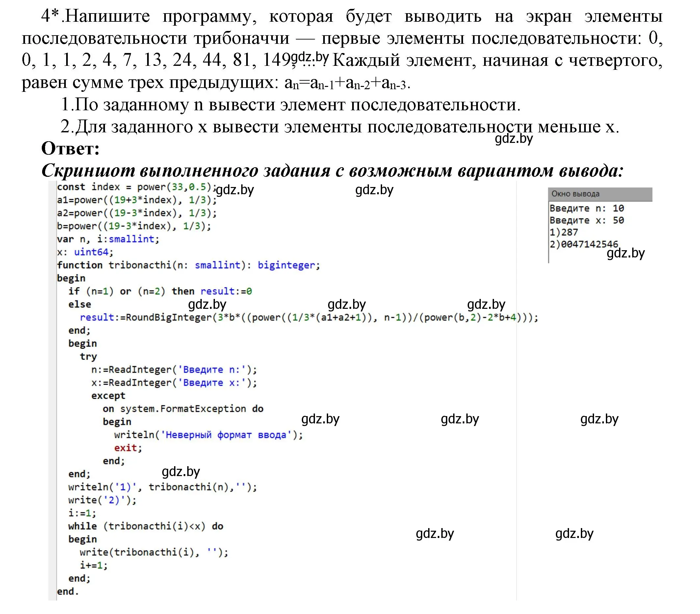
Task: Click the final 'end.' line
Action: [68, 592]
